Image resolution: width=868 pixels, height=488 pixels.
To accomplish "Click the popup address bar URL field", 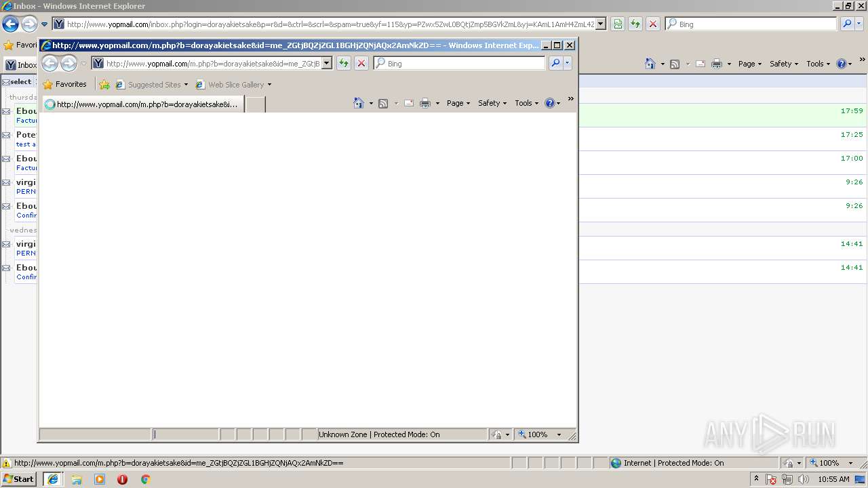I will (212, 63).
